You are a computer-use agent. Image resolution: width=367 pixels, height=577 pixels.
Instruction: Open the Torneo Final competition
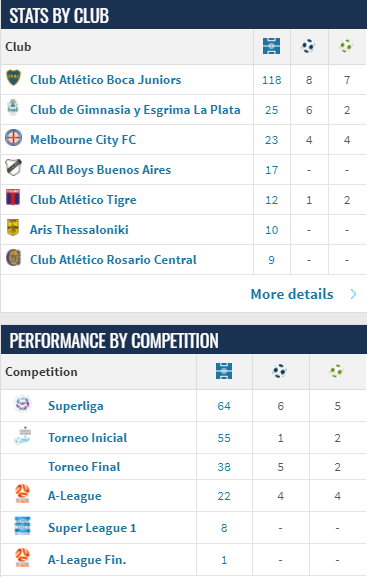coord(84,467)
